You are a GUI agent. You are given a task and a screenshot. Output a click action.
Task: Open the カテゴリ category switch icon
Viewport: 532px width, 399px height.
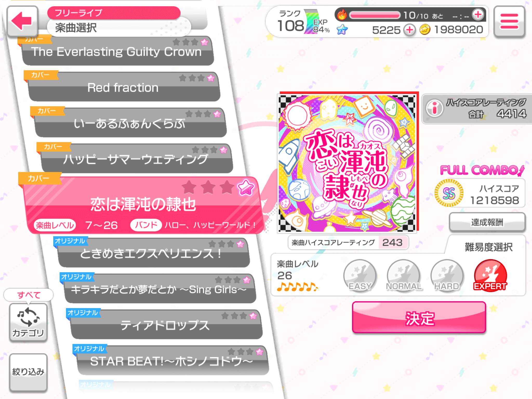click(x=28, y=322)
